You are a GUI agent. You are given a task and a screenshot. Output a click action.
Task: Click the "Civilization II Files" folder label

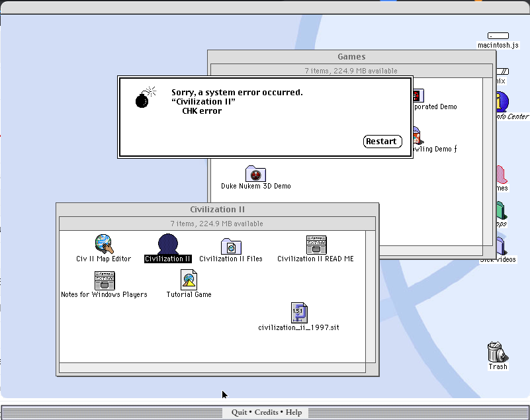pos(231,259)
